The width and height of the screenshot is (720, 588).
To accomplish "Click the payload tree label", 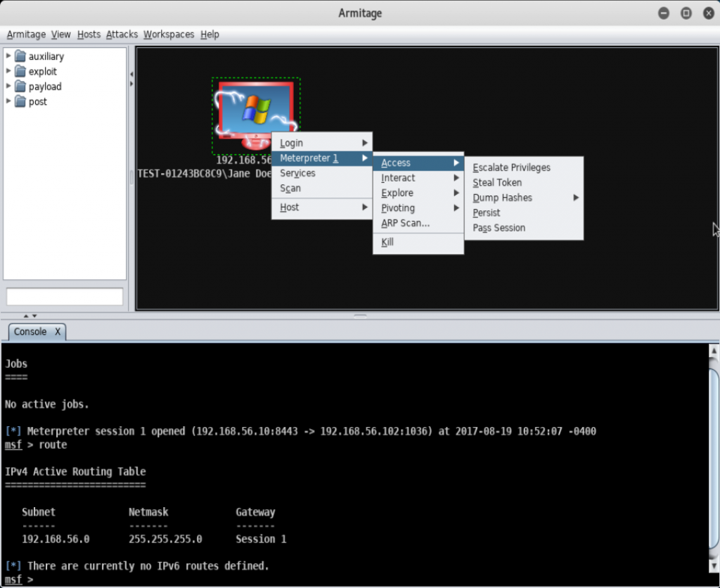I will [x=45, y=87].
